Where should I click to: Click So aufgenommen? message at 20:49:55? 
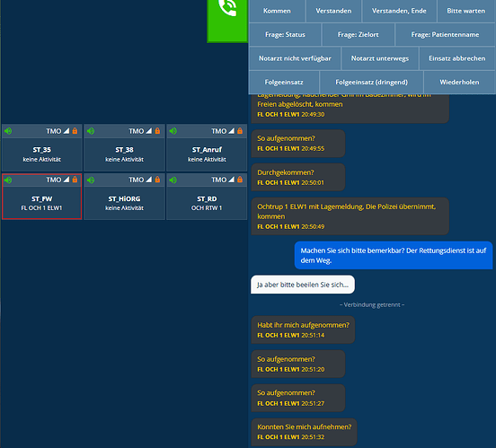coord(298,144)
